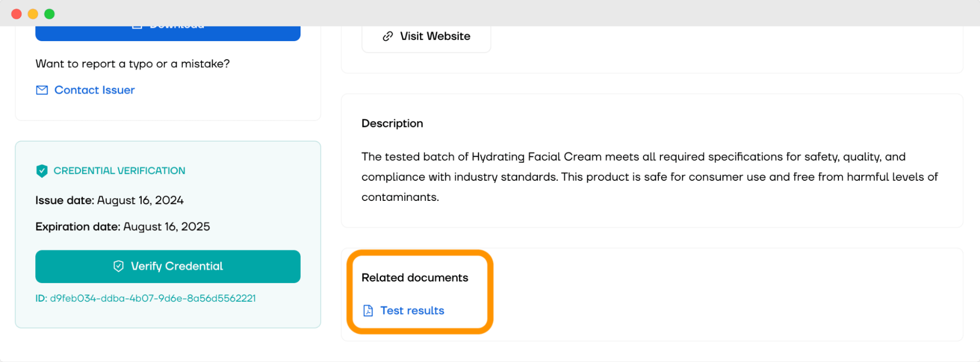The image size is (980, 362).
Task: Click the Related documents heading
Action: point(415,278)
